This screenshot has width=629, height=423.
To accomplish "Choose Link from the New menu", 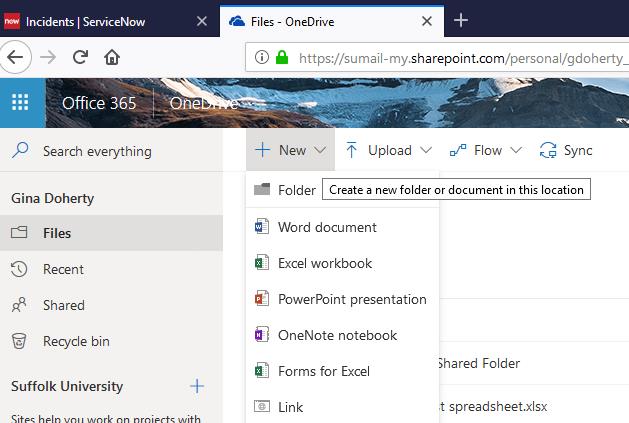I will click(343, 407).
